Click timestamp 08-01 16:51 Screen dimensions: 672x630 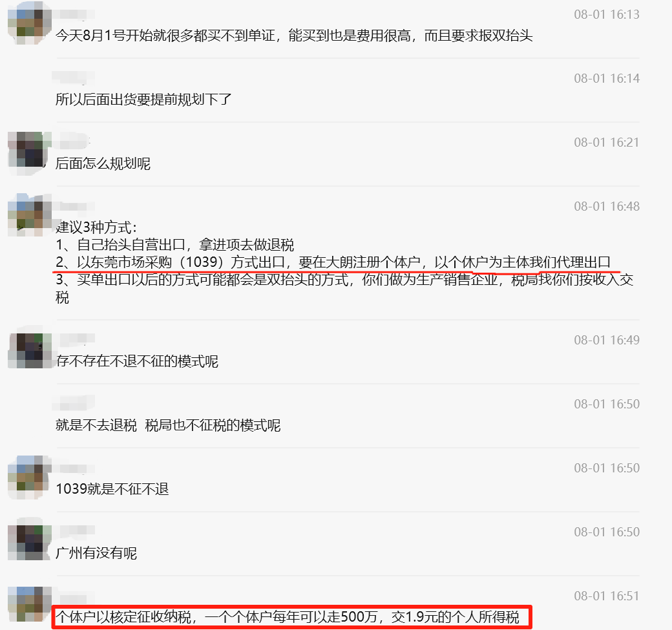click(x=607, y=596)
